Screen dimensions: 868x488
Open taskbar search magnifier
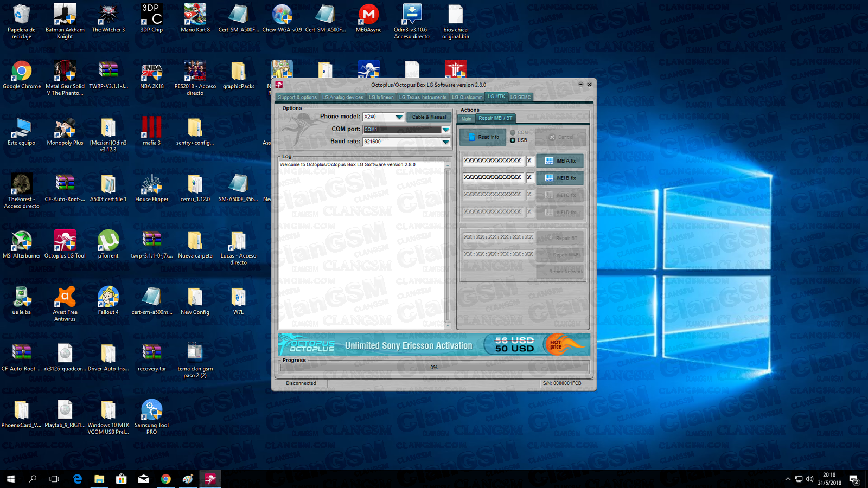[x=33, y=479]
